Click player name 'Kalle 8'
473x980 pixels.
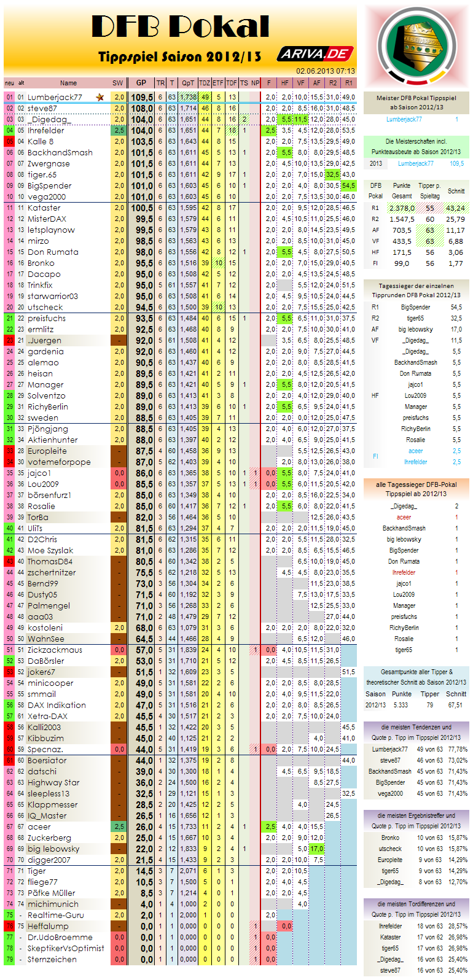tap(41, 141)
